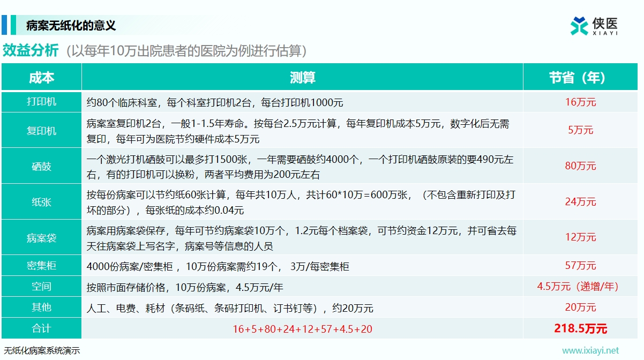Click the footer text 无纸化病案系统演示

point(41,351)
